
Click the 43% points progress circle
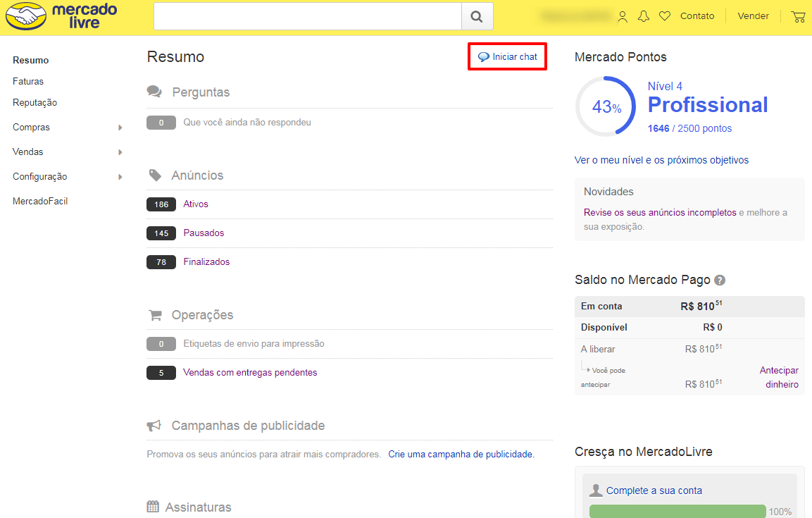coord(606,106)
